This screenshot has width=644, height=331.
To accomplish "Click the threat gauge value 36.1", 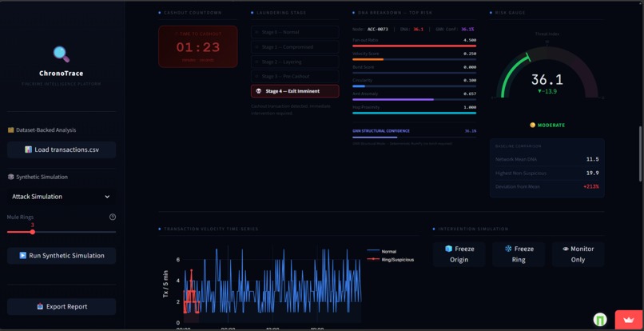I will click(x=547, y=79).
